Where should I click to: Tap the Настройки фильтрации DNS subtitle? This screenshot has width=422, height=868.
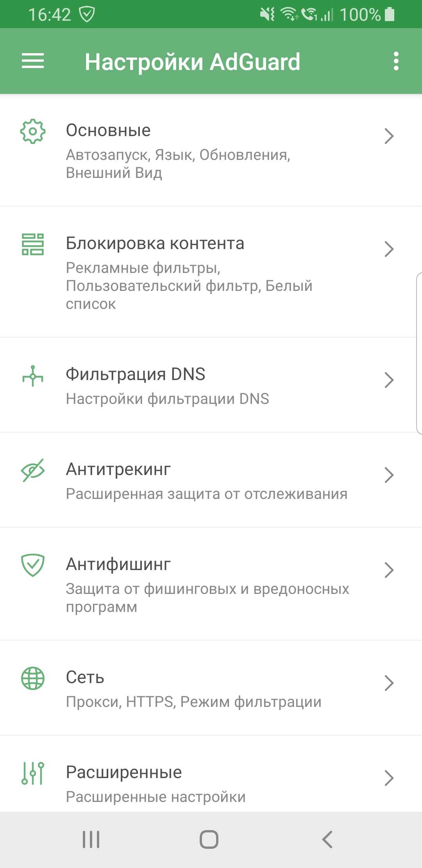point(167,399)
